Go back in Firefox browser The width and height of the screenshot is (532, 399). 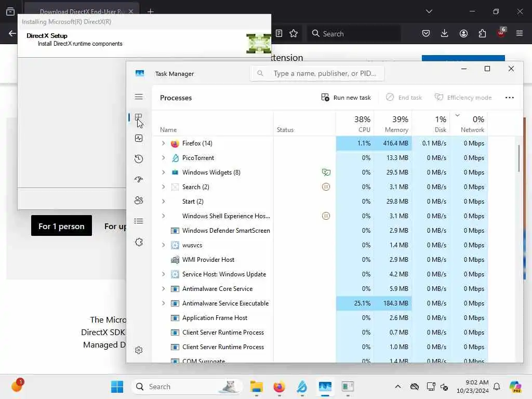(x=12, y=34)
